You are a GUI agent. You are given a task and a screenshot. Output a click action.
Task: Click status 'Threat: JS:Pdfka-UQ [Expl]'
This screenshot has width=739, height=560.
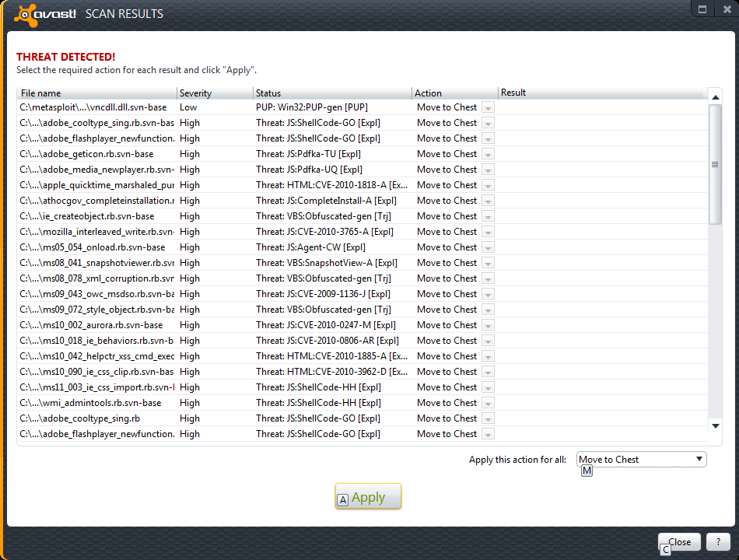[309, 170]
